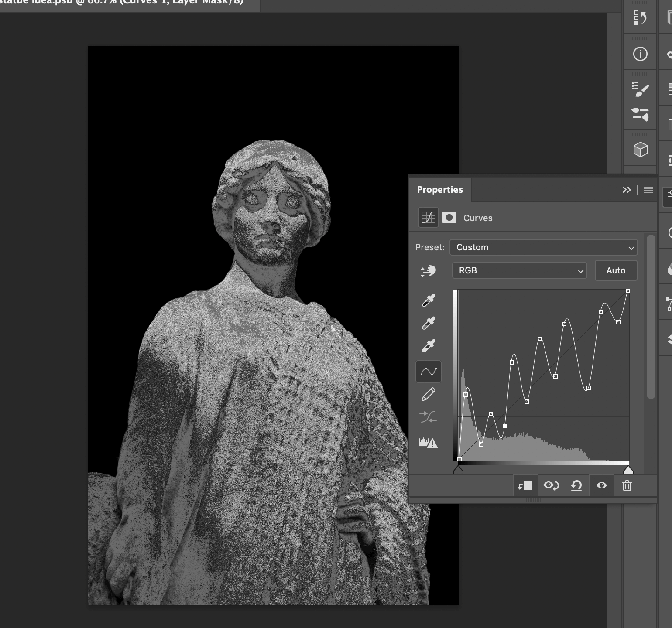672x628 pixels.
Task: Select the white point eyedropper
Action: (428, 346)
